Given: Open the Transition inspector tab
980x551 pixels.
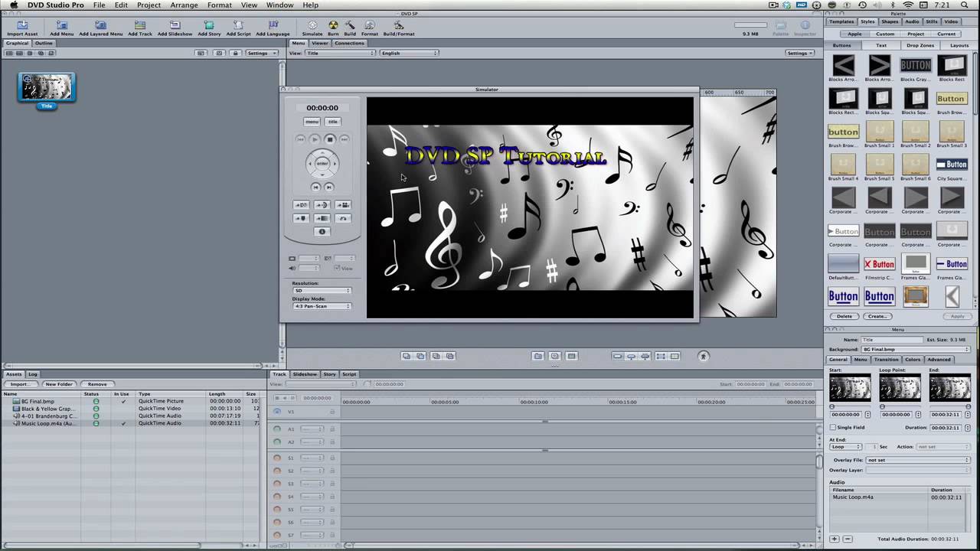Looking at the screenshot, I should pyautogui.click(x=886, y=359).
